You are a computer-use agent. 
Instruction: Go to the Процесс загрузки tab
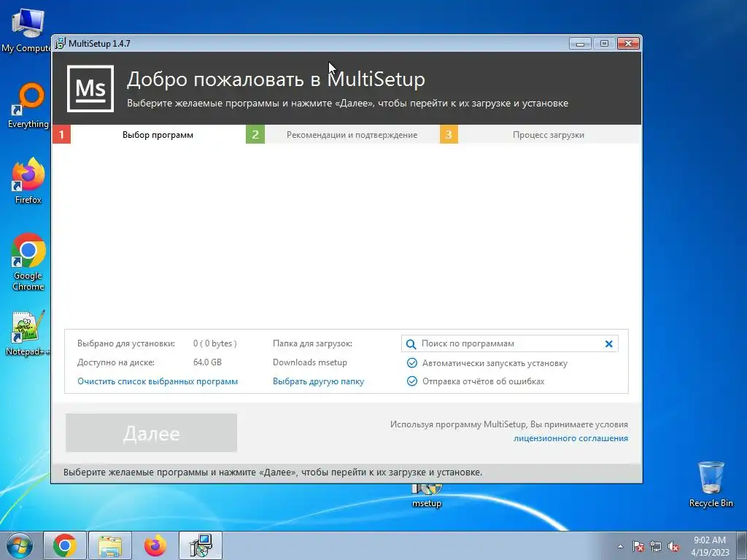coord(549,135)
